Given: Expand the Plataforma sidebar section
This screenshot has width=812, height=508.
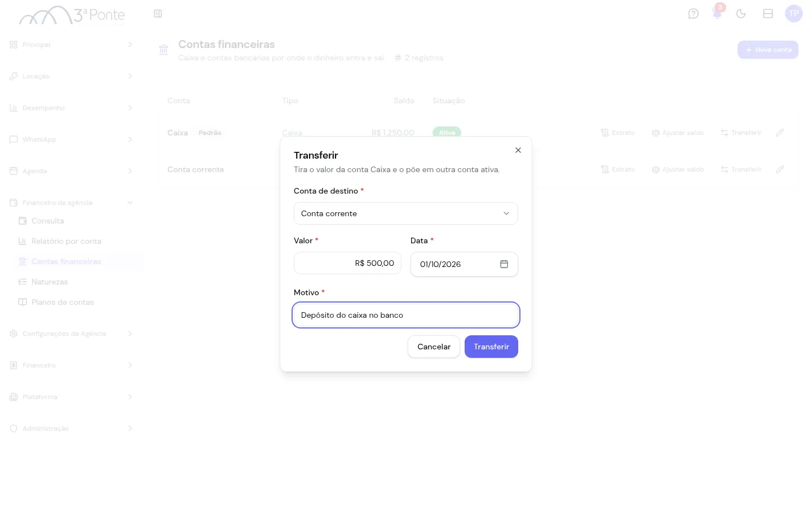Looking at the screenshot, I should [72, 397].
